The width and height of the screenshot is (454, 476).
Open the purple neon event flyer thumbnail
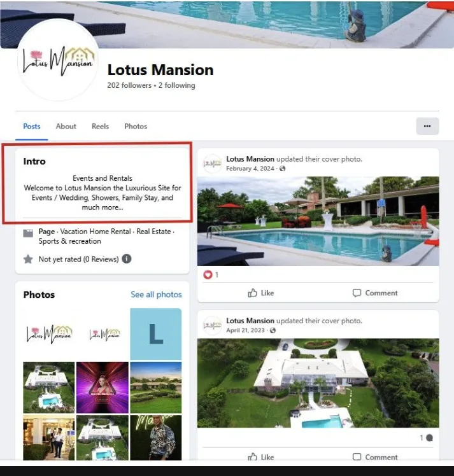coord(103,388)
